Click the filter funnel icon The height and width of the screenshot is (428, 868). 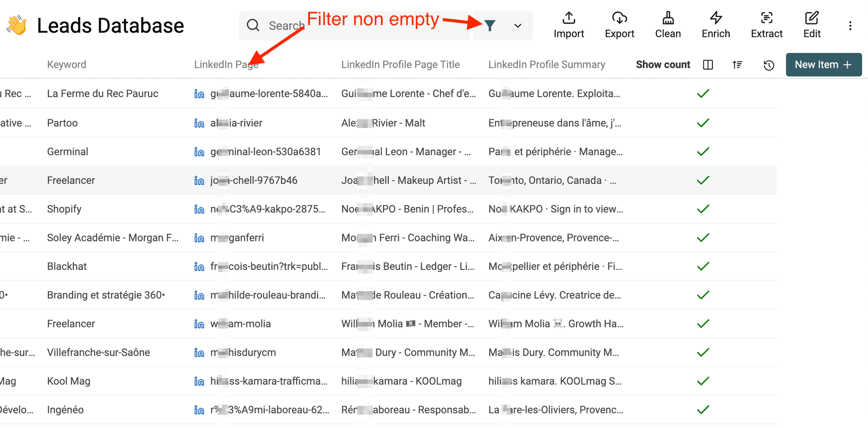(x=490, y=26)
